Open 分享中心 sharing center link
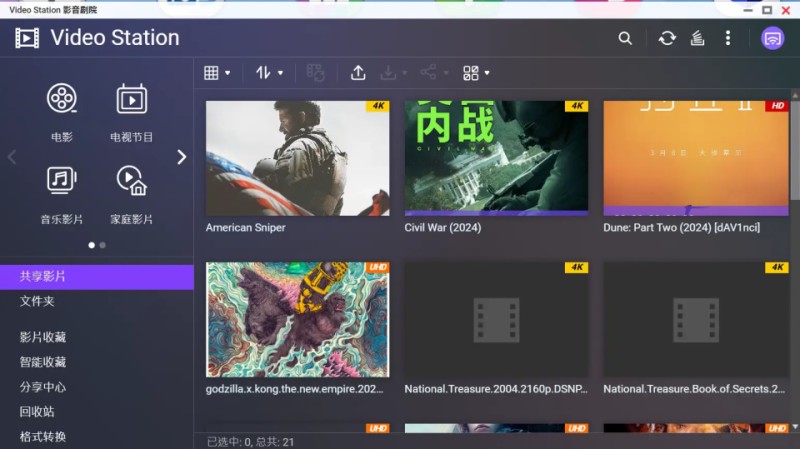Image resolution: width=800 pixels, height=449 pixels. click(x=43, y=387)
